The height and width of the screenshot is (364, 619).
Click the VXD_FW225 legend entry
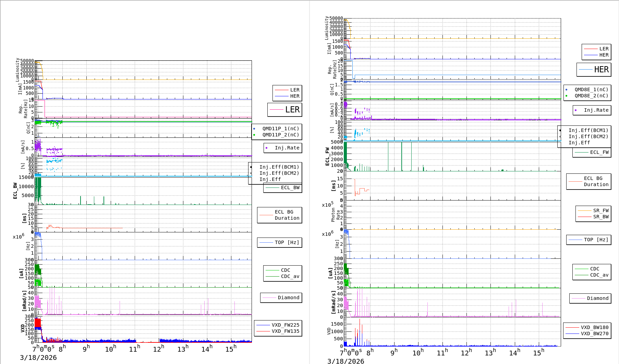285,325
